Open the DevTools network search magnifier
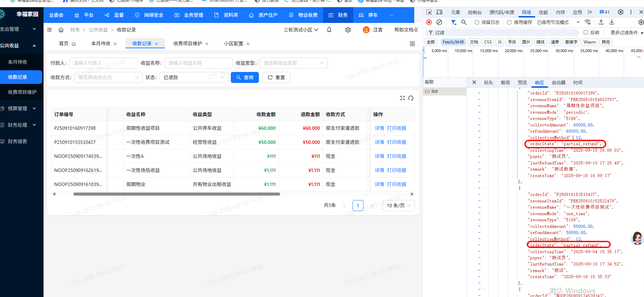644x297 pixels. pyautogui.click(x=464, y=22)
